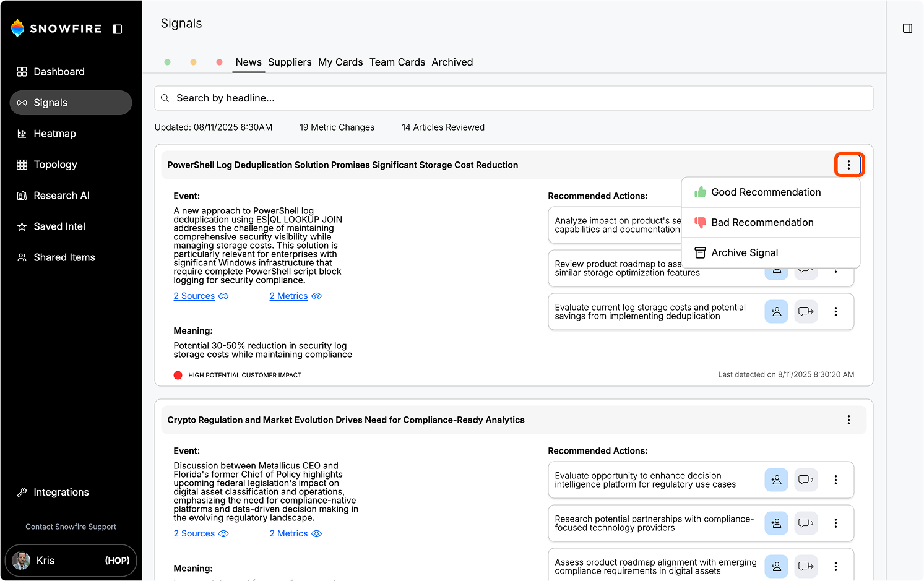Open options for Assess product roadmap alignment action
This screenshot has width=924, height=581.
pyautogui.click(x=836, y=567)
